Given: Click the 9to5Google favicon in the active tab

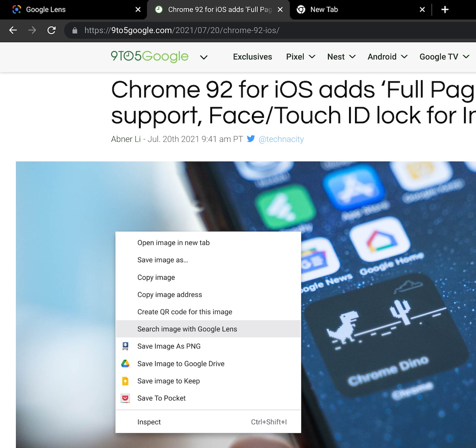Looking at the screenshot, I should pos(159,10).
